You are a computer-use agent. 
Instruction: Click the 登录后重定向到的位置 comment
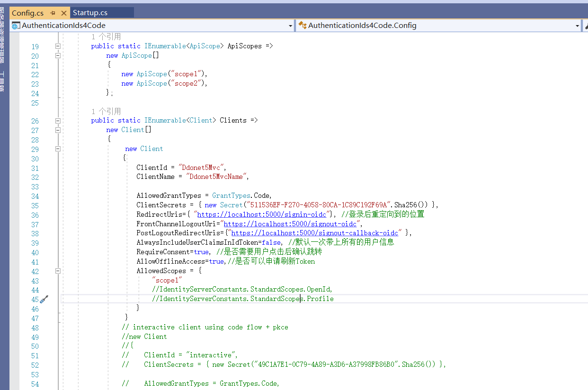[383, 214]
